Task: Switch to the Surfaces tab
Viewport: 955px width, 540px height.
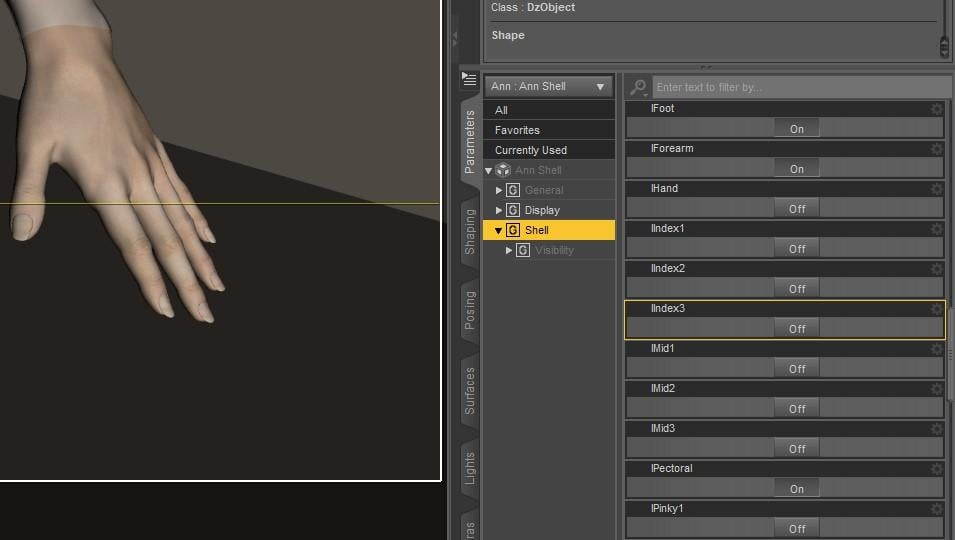Action: [x=470, y=391]
